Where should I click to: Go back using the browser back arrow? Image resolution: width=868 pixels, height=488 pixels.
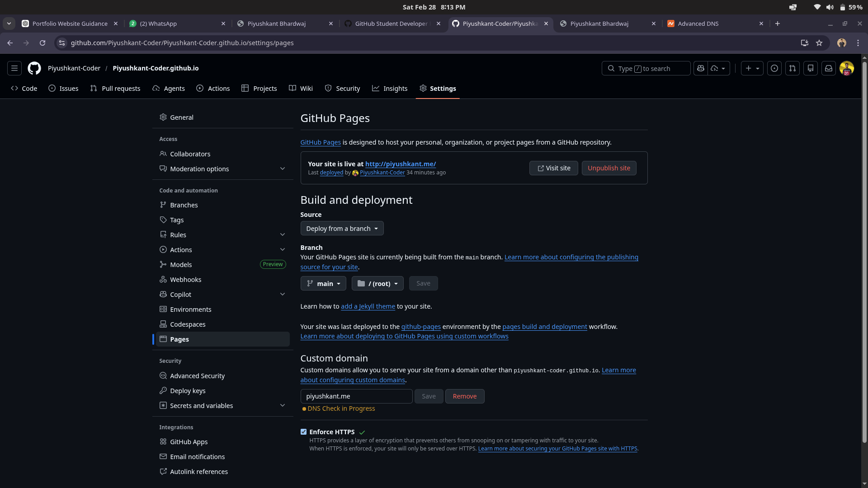pyautogui.click(x=10, y=43)
